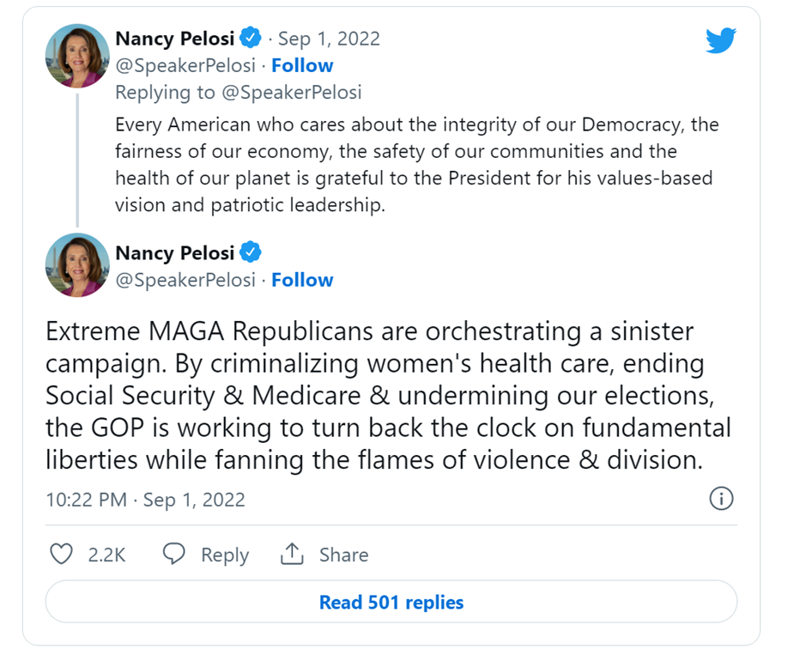Open the 10:22 PM · Sep 1, 2022 timestamp
Image resolution: width=812 pixels, height=655 pixels.
(145, 500)
